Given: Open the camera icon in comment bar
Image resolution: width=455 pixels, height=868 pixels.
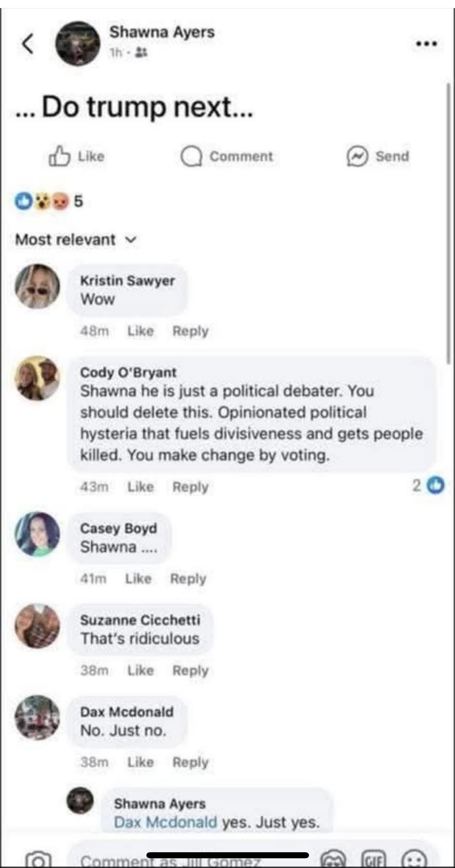Looking at the screenshot, I should [x=38, y=860].
